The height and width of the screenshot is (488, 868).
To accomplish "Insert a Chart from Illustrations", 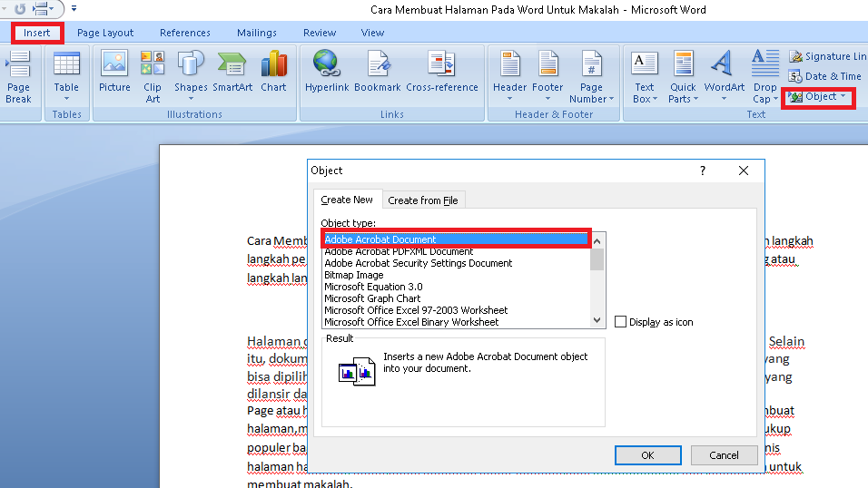I will pos(273,73).
